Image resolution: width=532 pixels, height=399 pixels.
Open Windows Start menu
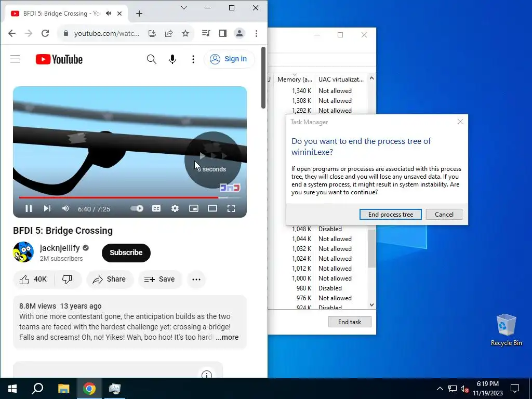click(x=12, y=389)
